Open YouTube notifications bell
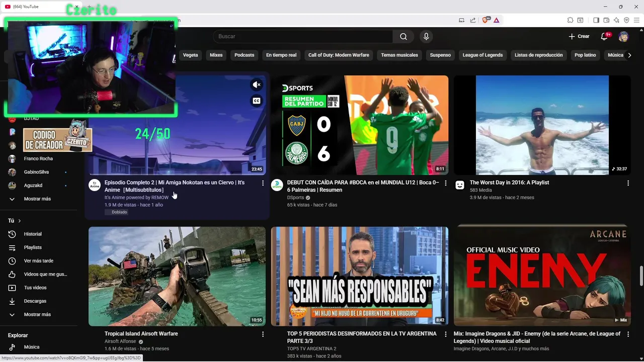Screen dimensions: 644x362 coord(604,36)
